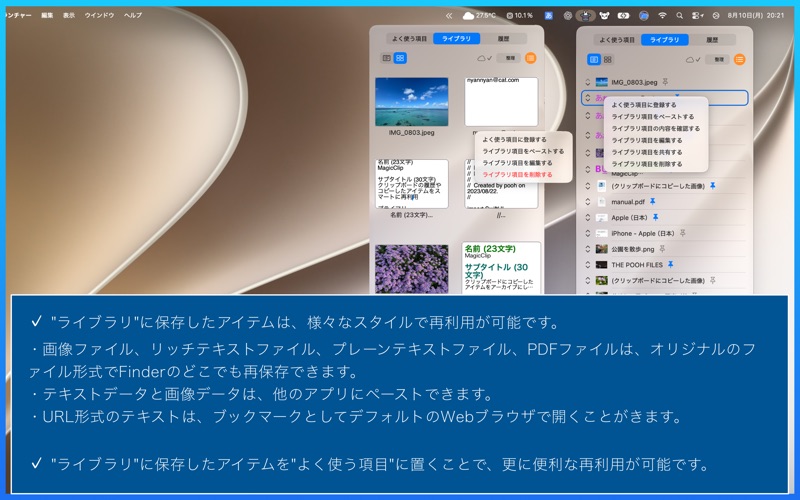Click the image icon of the 公園を散歩.png row

(x=602, y=249)
